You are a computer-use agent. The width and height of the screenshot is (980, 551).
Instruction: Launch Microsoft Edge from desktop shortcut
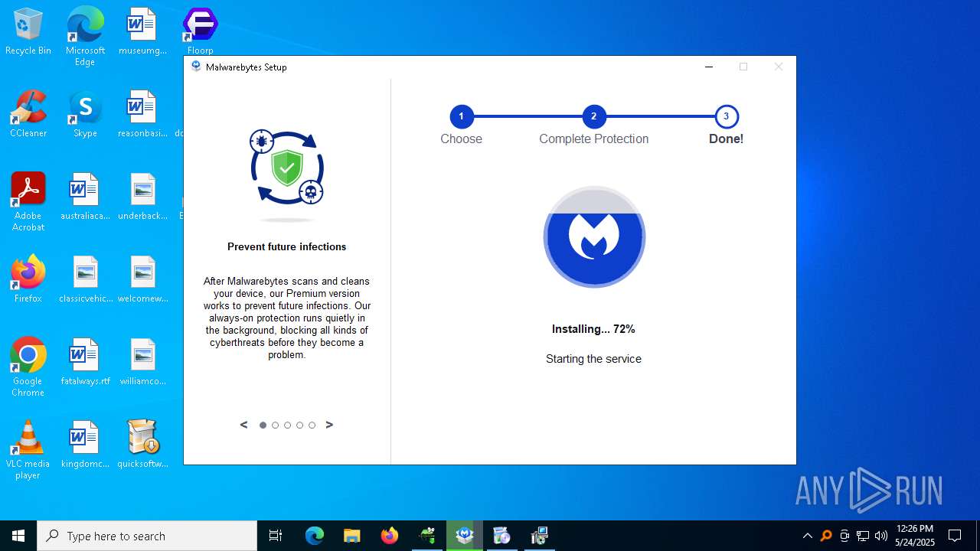pyautogui.click(x=85, y=36)
